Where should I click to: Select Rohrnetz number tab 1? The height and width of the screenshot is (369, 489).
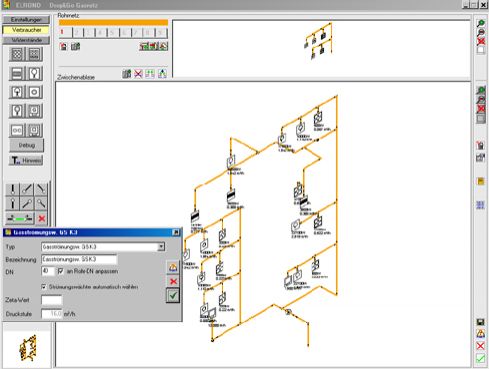point(66,32)
